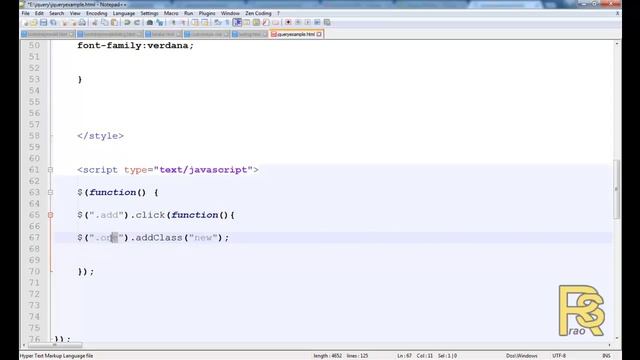Open the Settings menu
Image resolution: width=640 pixels, height=360 pixels.
149,13
